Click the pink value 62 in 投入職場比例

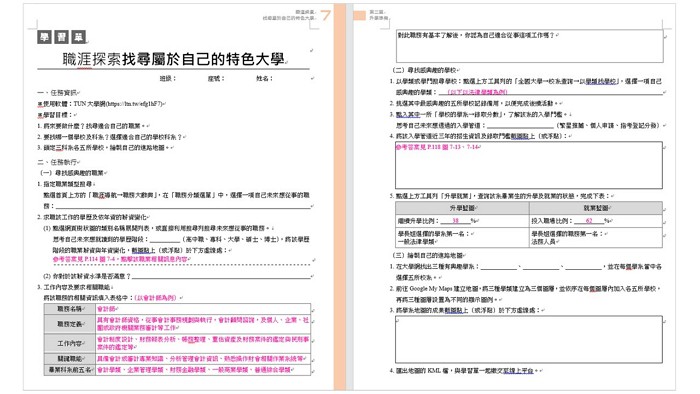click(x=589, y=220)
